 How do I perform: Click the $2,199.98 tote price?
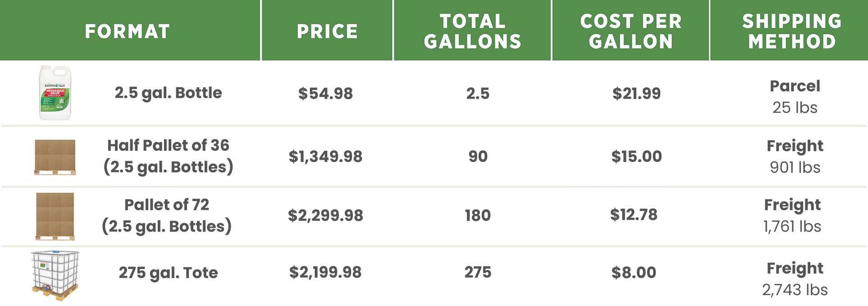[325, 272]
